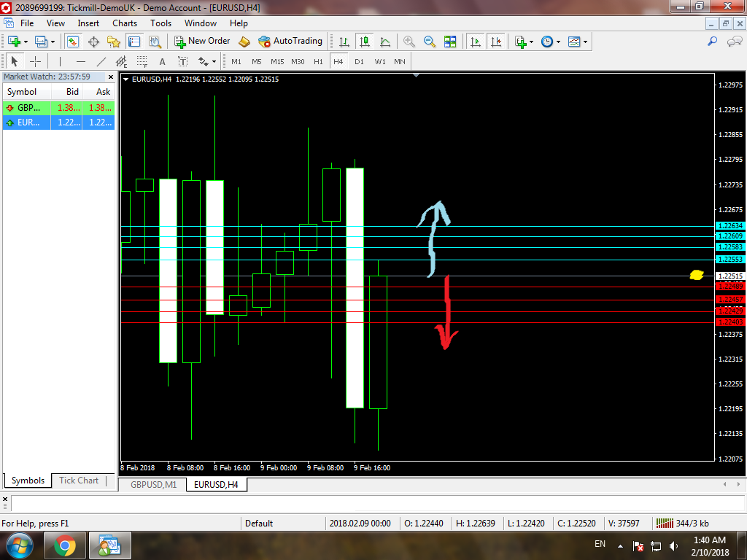Click the zoom out magnifier icon

[x=430, y=42]
